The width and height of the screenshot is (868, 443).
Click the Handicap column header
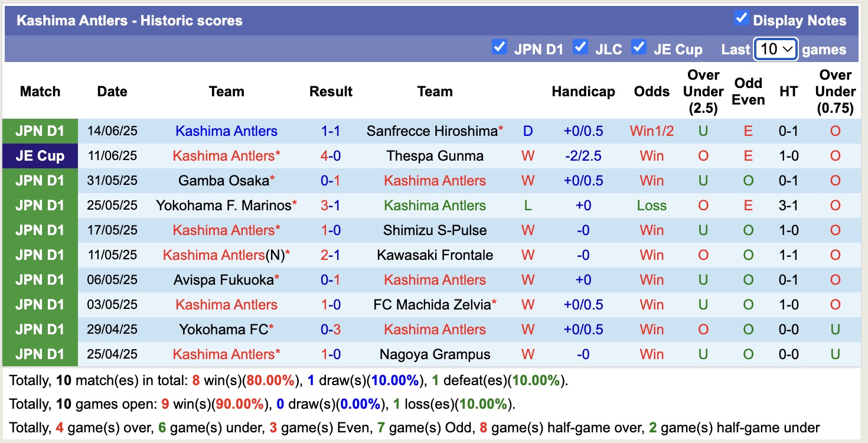click(583, 92)
